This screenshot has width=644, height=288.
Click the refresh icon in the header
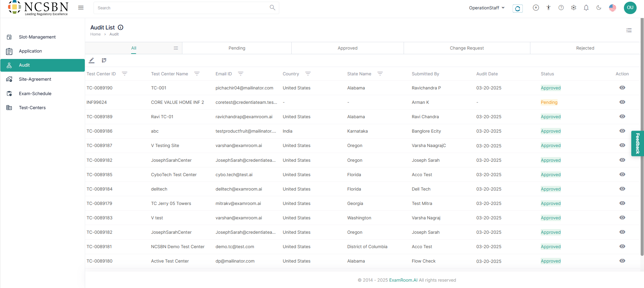point(518,8)
